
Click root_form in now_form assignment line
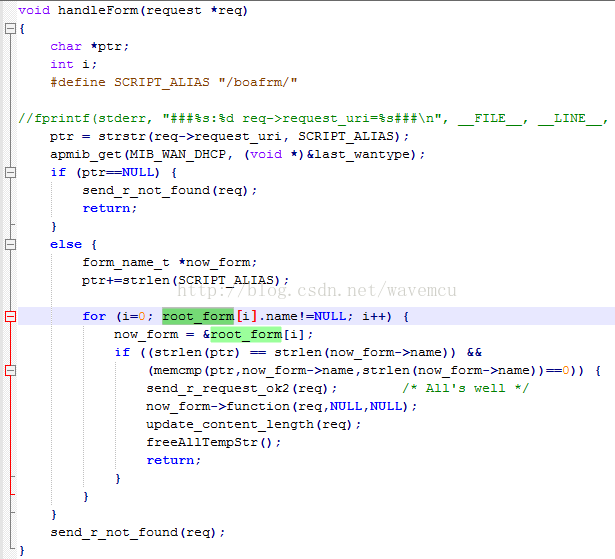click(246, 334)
